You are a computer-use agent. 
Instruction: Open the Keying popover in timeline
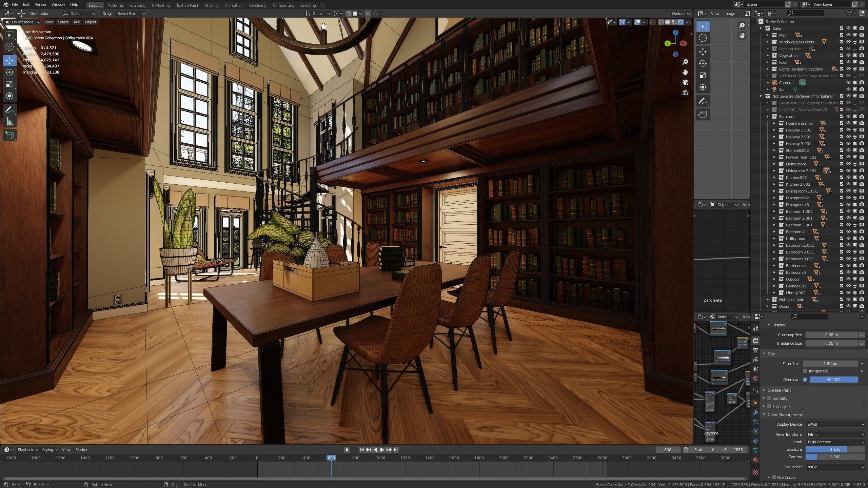[x=49, y=450]
